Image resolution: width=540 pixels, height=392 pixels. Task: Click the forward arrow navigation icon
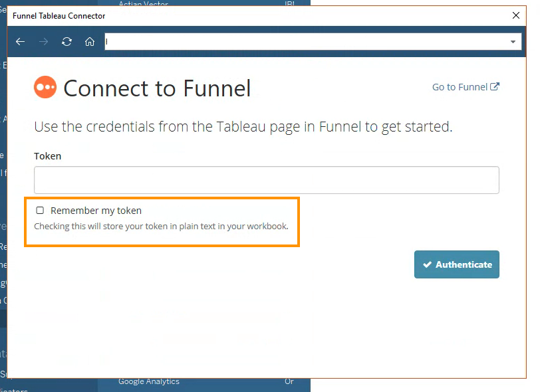[43, 42]
